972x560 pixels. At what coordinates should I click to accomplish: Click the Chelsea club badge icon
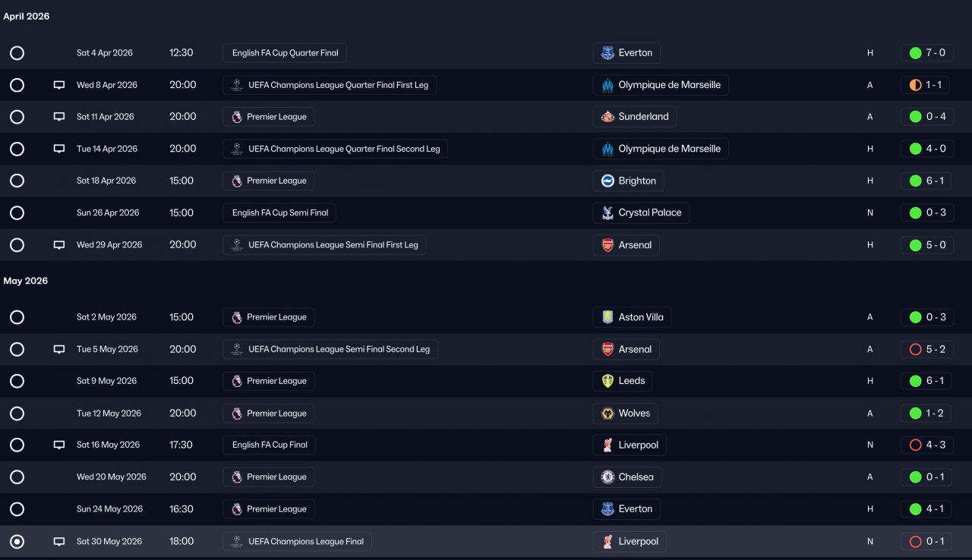pos(607,477)
